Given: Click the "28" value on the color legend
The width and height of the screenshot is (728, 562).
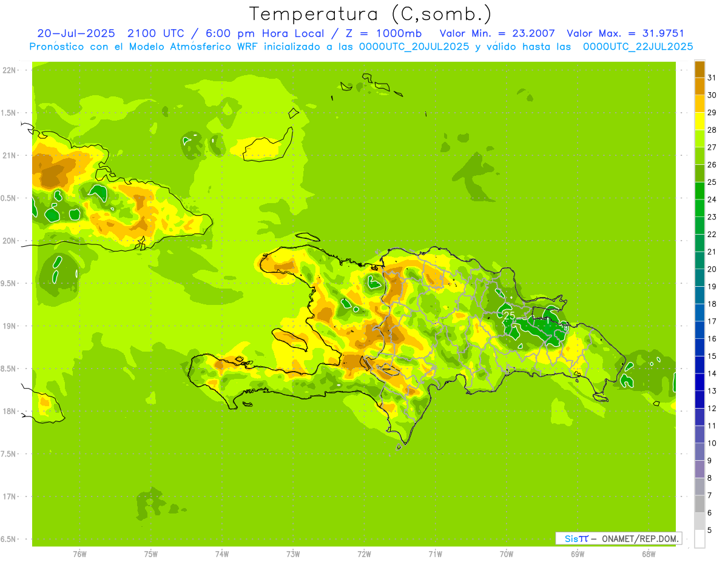Looking at the screenshot, I should [x=712, y=130].
